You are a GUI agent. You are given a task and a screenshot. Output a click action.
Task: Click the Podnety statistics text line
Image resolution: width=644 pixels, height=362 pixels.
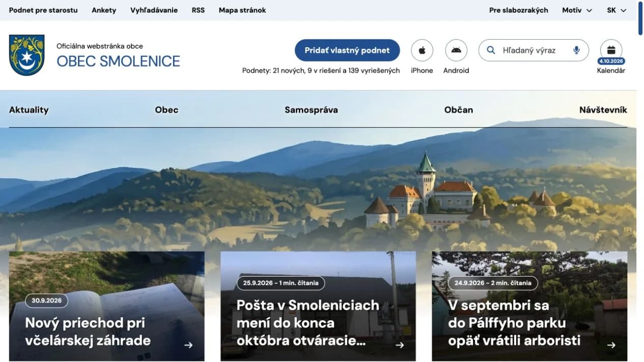[321, 71]
